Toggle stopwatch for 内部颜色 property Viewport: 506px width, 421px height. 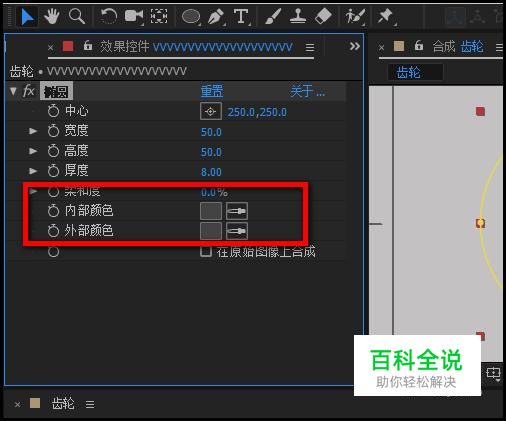(53, 211)
